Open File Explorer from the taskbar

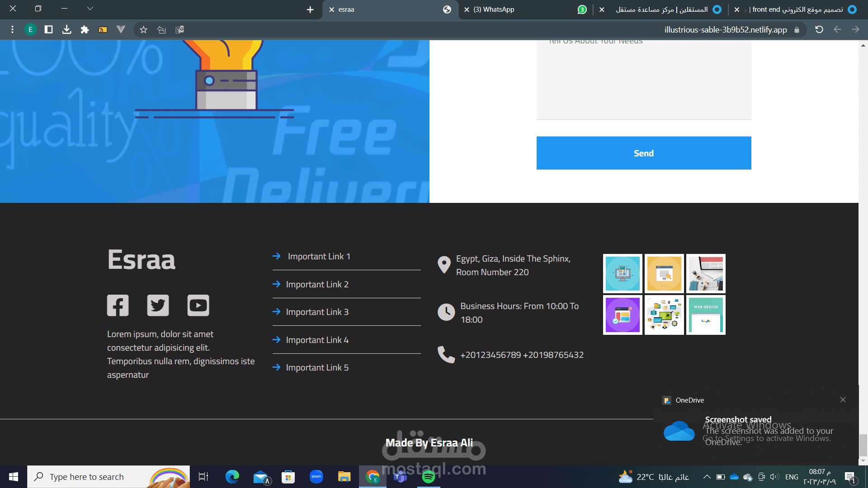[344, 477]
